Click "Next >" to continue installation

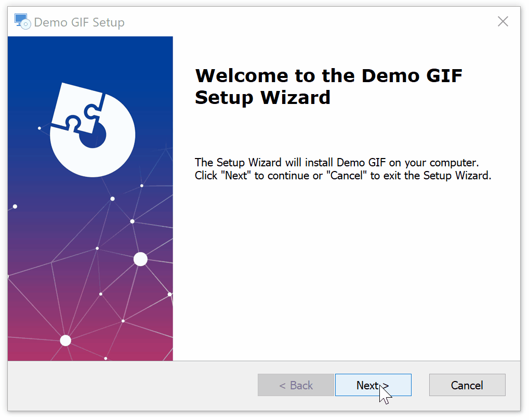pos(373,385)
